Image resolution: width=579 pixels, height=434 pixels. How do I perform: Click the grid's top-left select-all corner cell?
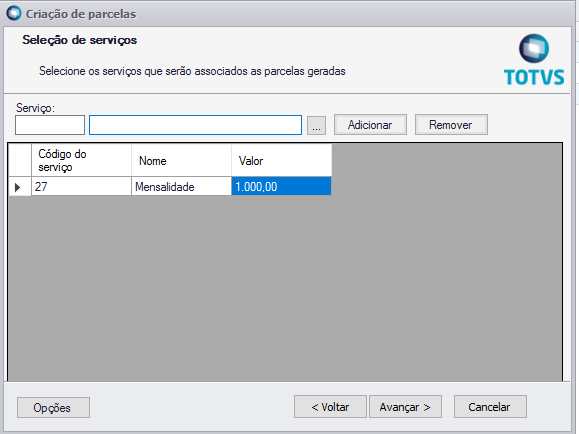coord(20,160)
